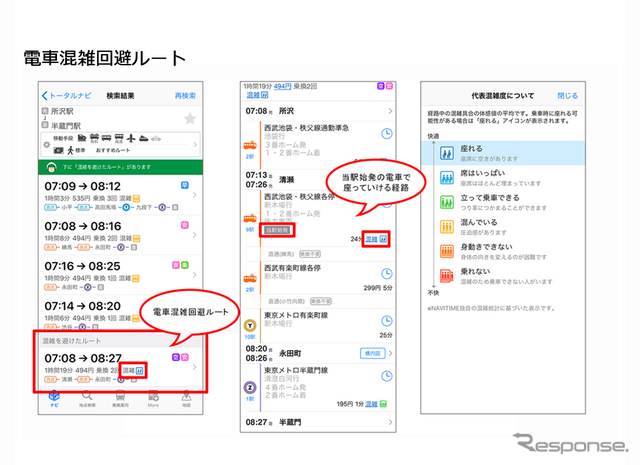
Task: Open the 07:08 → 08:27 route chevron
Action: (x=195, y=367)
